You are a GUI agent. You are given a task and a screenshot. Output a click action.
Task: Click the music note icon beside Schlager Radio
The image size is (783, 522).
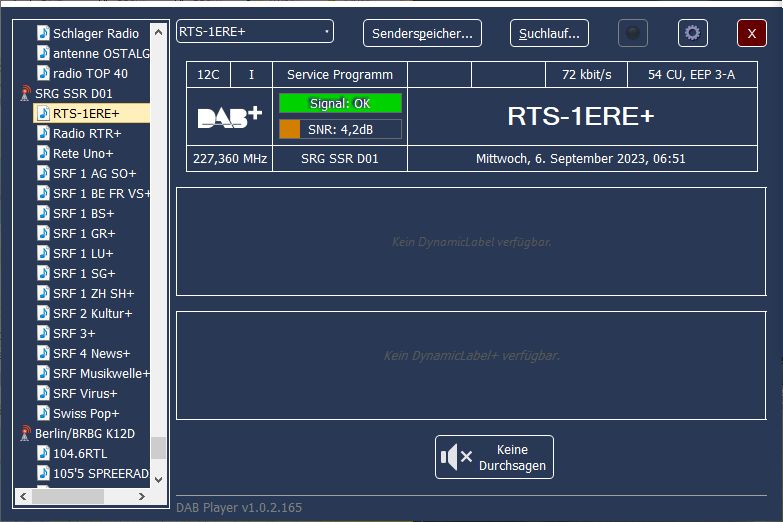(43, 33)
